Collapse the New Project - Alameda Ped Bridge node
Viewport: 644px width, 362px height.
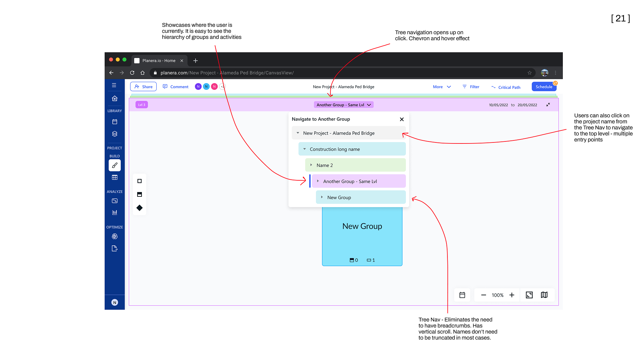(298, 133)
